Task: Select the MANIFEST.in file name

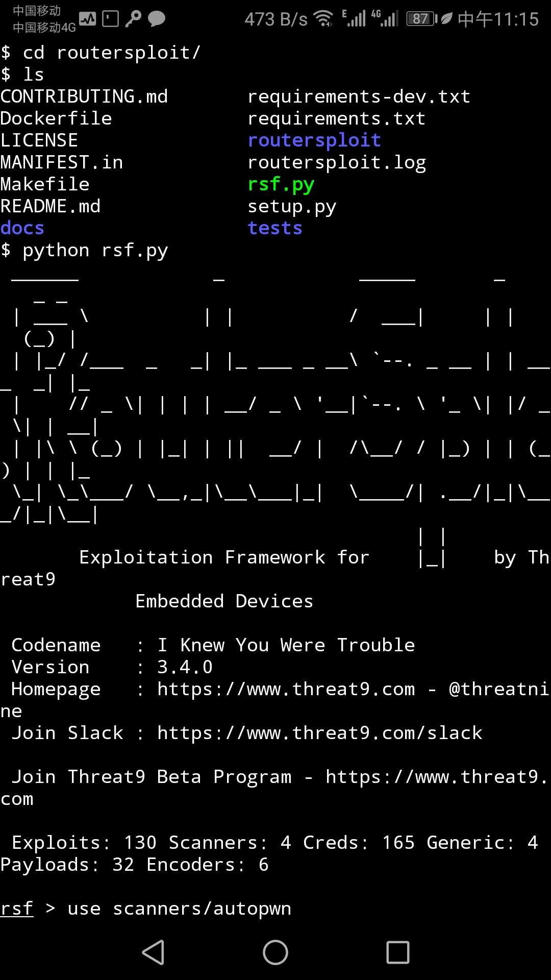Action: pos(61,162)
